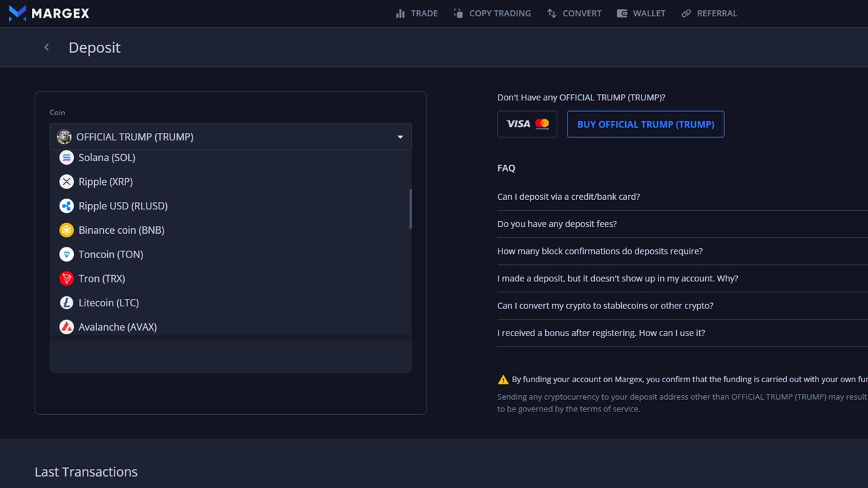Image resolution: width=868 pixels, height=488 pixels.
Task: Click the Margex logo icon
Action: [x=18, y=13]
